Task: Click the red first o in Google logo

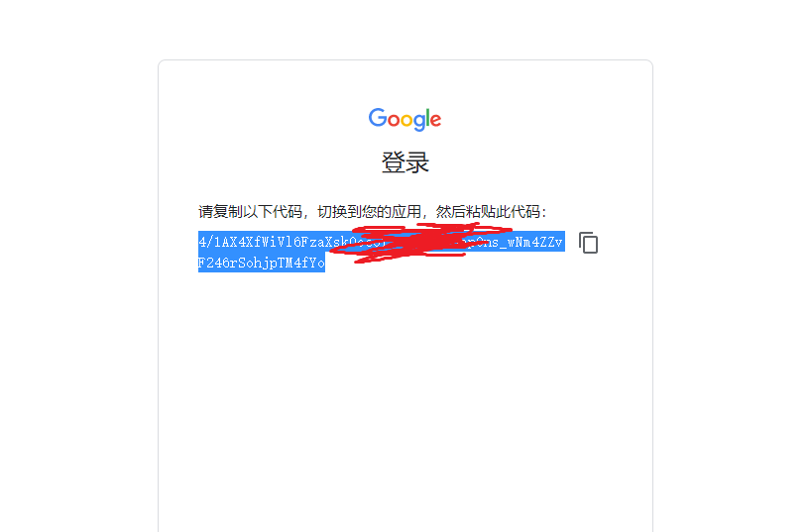Action: point(394,120)
